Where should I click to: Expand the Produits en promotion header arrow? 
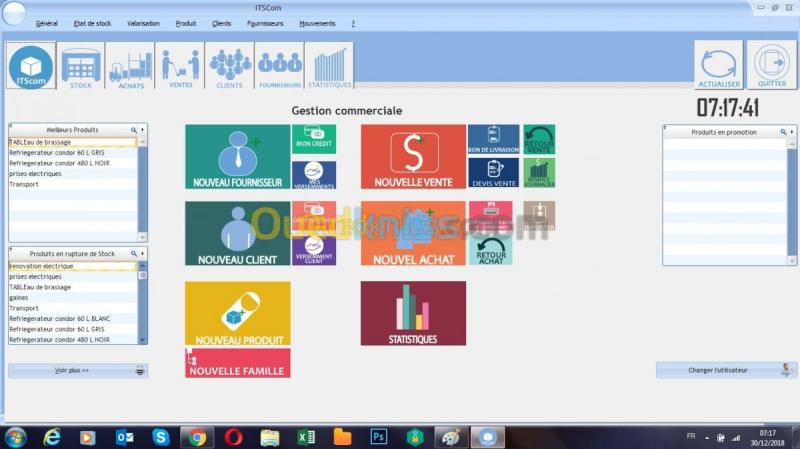tap(792, 132)
